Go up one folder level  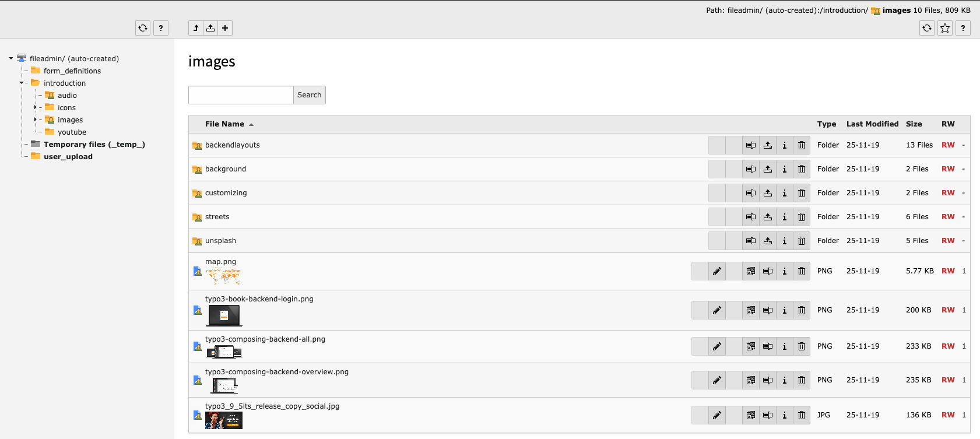pyautogui.click(x=196, y=28)
